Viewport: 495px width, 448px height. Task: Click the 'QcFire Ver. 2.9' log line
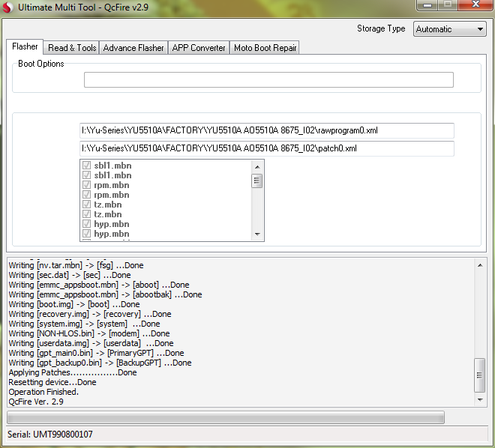[x=36, y=402]
